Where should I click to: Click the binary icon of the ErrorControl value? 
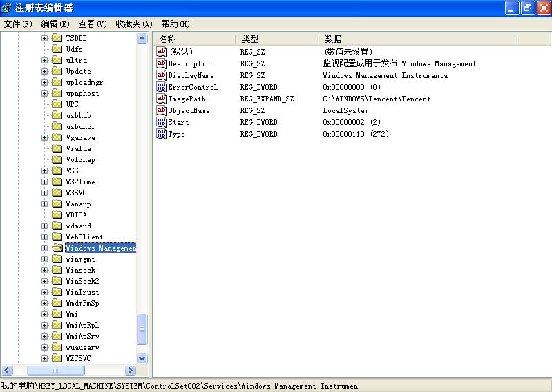click(162, 87)
